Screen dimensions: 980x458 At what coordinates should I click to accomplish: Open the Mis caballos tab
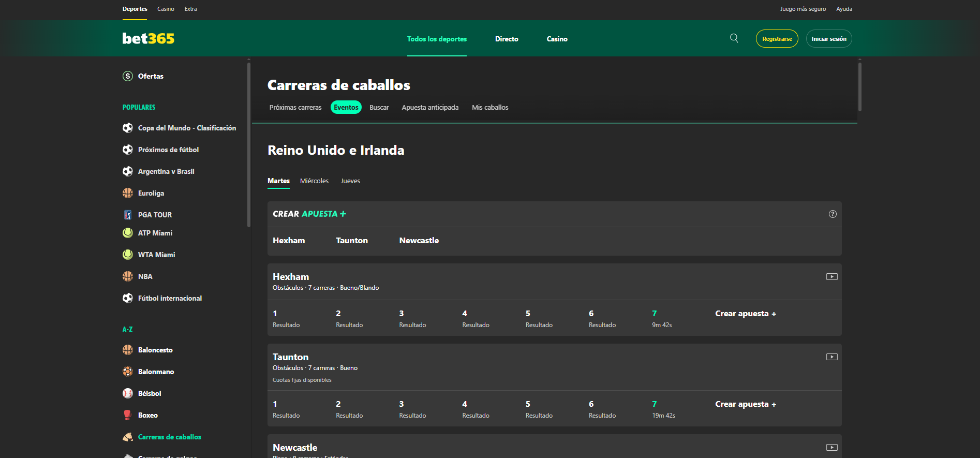(x=490, y=108)
